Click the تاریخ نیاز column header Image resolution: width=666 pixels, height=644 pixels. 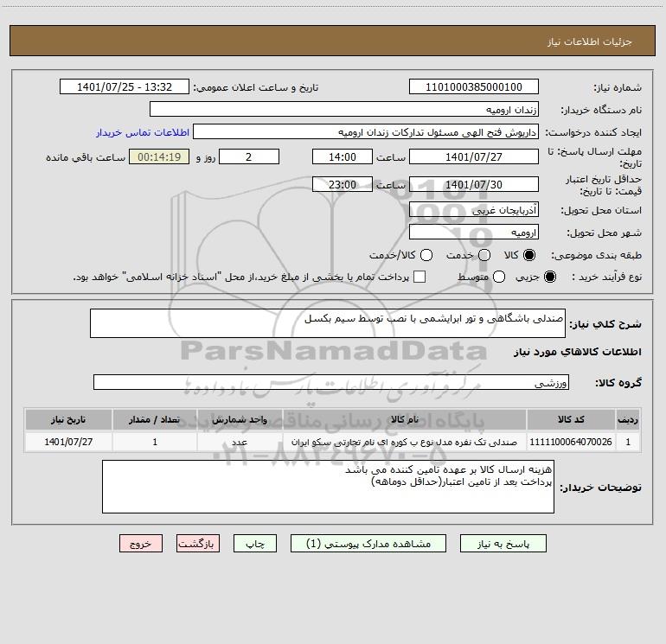[x=68, y=419]
